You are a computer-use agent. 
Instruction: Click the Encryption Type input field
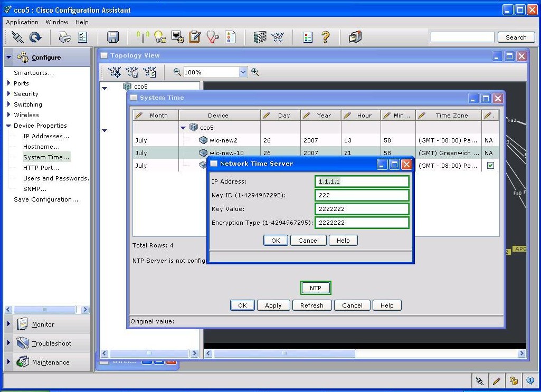pos(362,223)
